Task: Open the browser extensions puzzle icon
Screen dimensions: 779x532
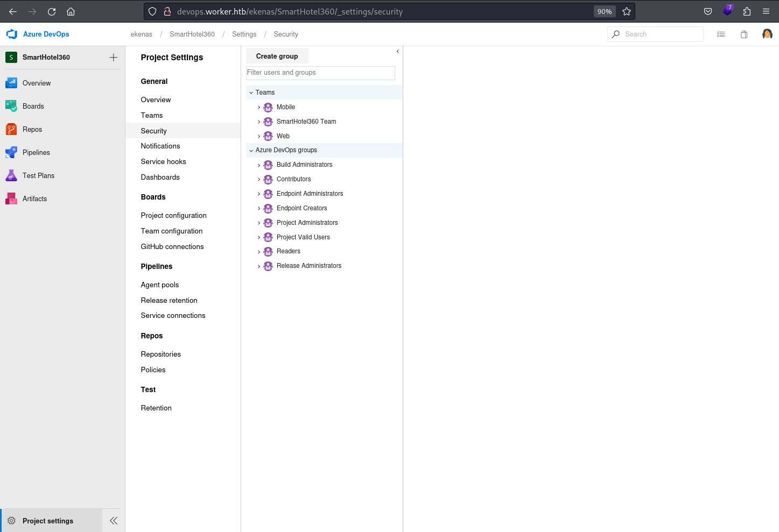Action: 747,11
